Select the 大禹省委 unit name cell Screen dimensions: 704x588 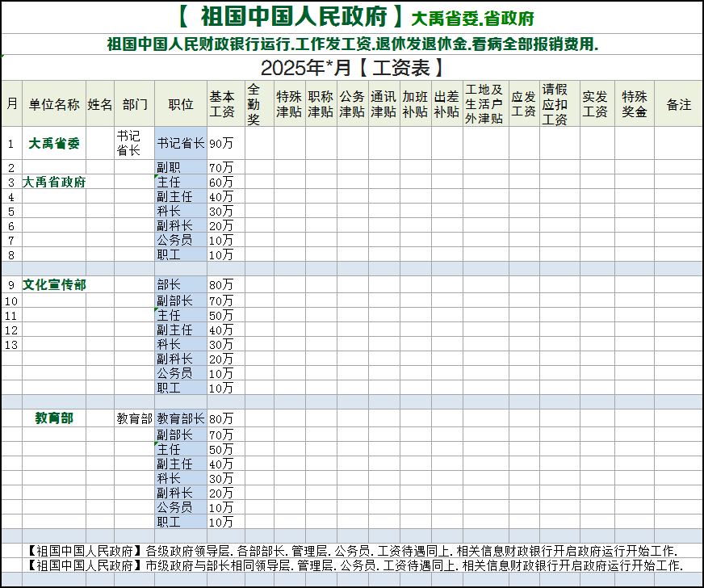pyautogui.click(x=54, y=144)
